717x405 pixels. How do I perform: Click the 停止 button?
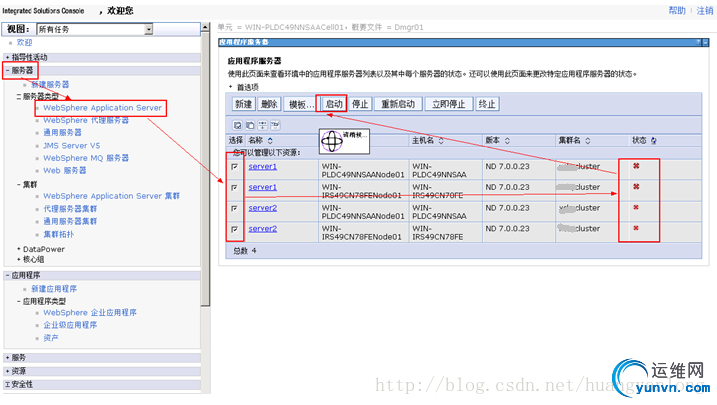point(360,104)
